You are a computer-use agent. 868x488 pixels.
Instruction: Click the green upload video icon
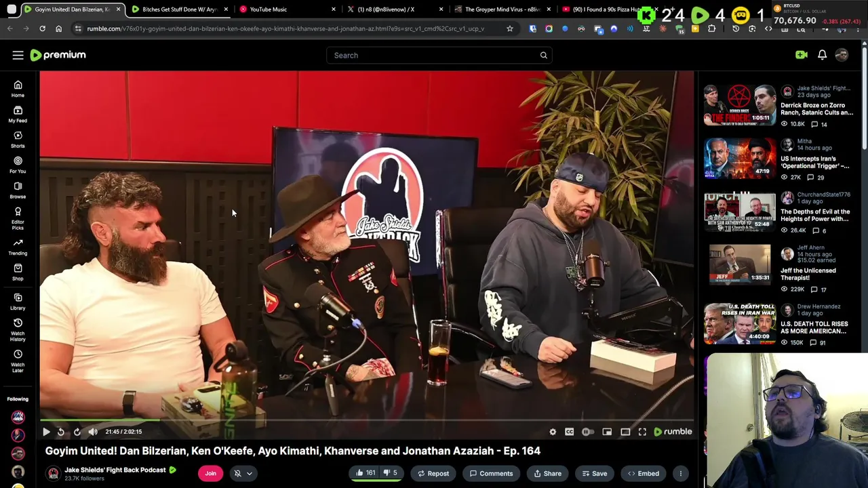(x=802, y=55)
